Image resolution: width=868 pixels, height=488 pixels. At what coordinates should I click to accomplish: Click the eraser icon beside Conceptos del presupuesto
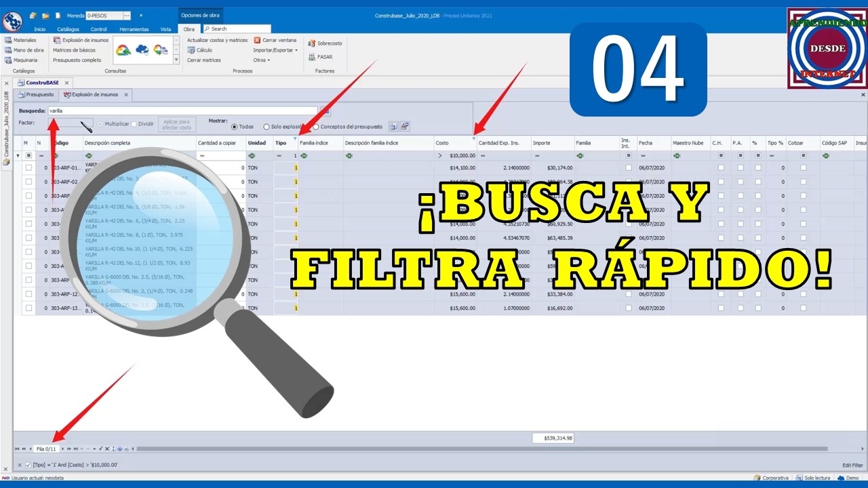pyautogui.click(x=405, y=126)
